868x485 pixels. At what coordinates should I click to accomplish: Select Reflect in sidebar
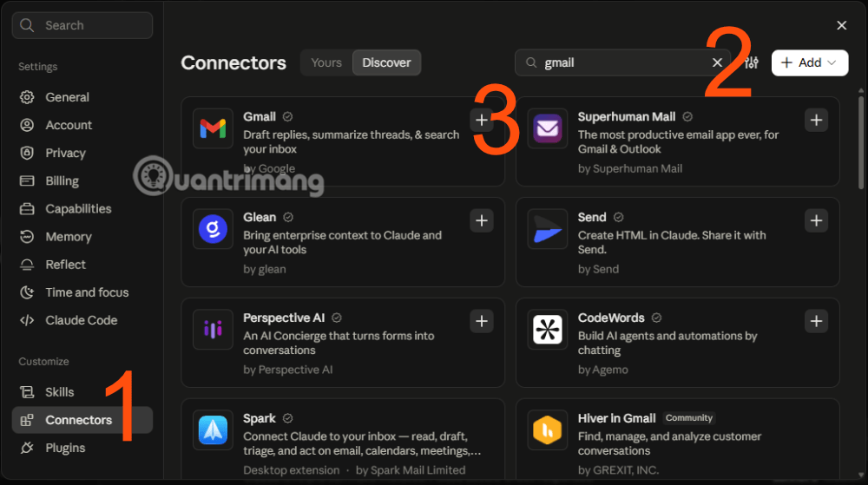point(82,265)
